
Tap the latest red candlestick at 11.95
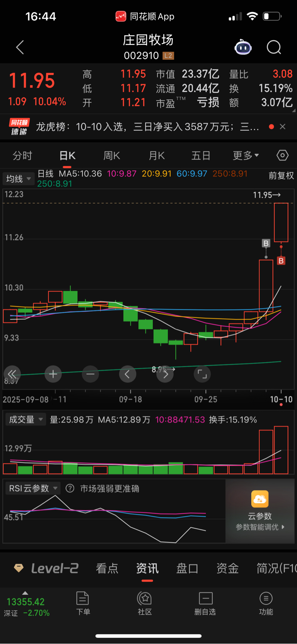281,222
